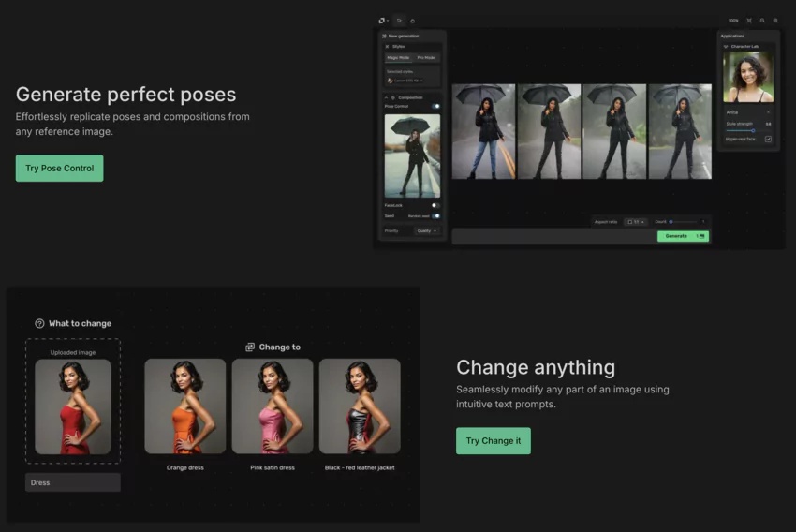The height and width of the screenshot is (532, 796).
Task: Enable the FaceLock switch
Action: point(435,206)
